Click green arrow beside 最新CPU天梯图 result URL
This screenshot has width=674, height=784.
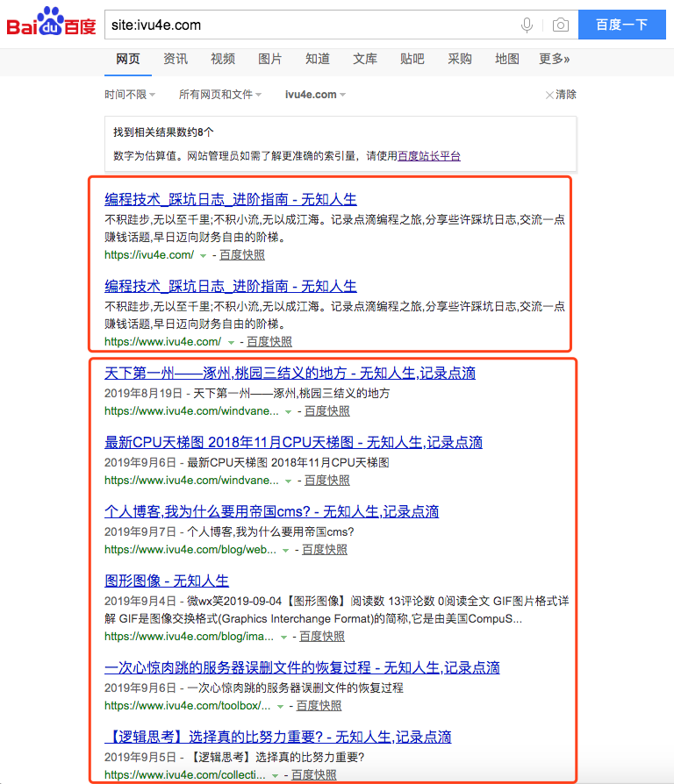click(x=288, y=481)
